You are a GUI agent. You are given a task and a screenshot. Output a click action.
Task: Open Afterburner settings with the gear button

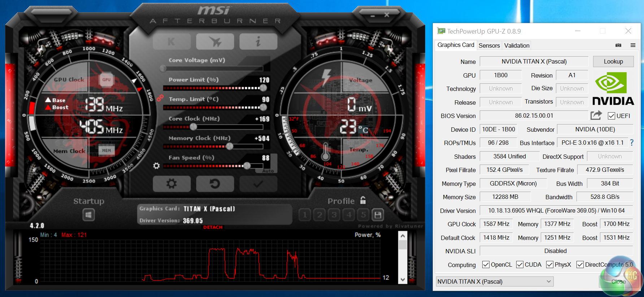tap(171, 184)
